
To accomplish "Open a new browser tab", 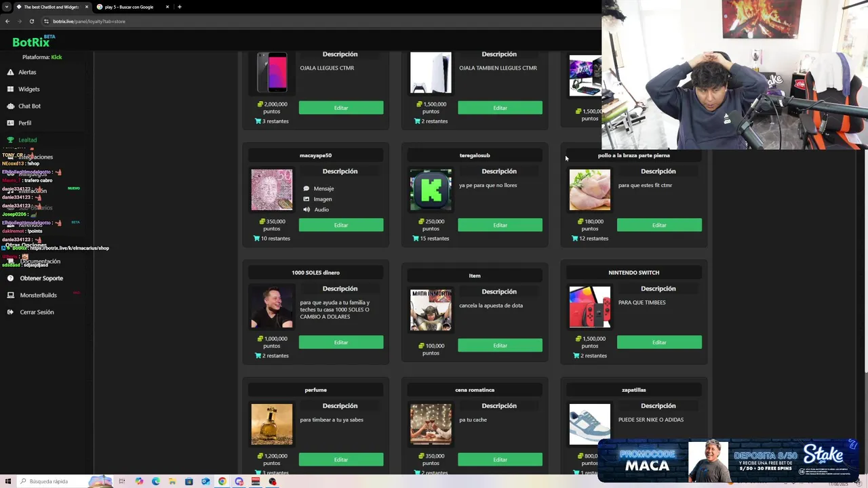I will [179, 7].
